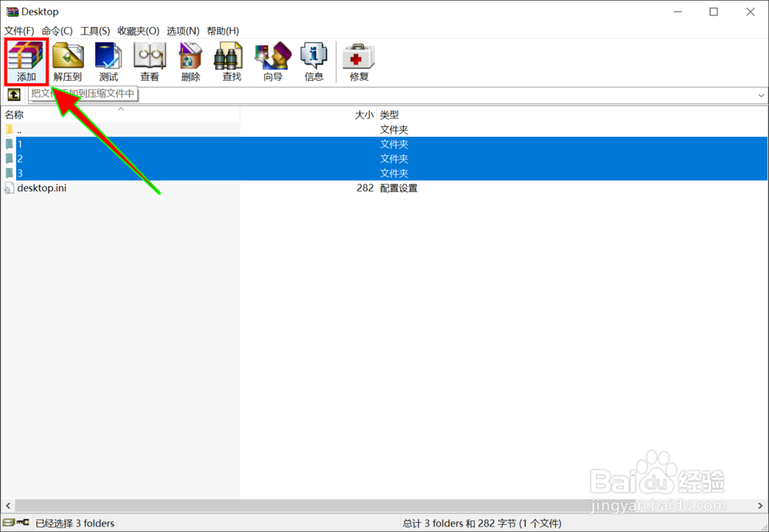Minimize the Desktop window
This screenshot has height=532, width=769.
click(677, 12)
